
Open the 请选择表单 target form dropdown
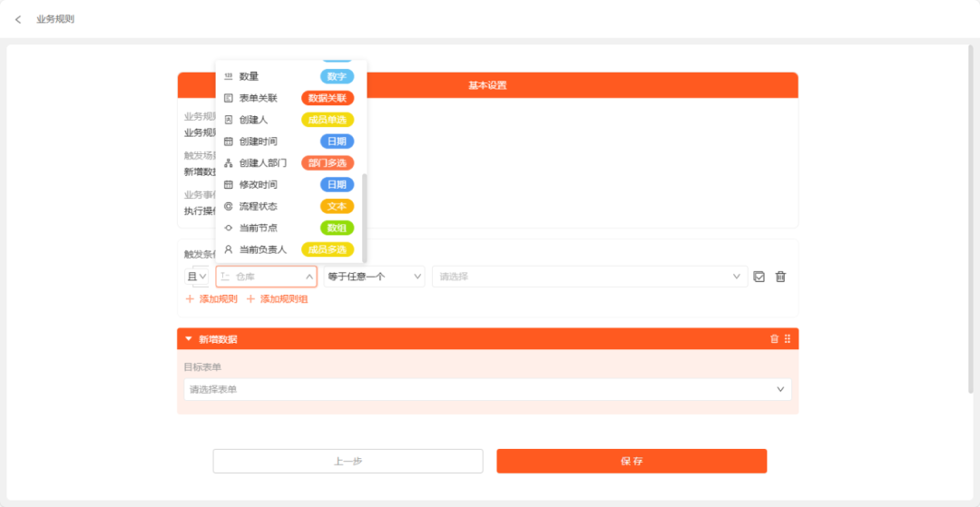[487, 389]
